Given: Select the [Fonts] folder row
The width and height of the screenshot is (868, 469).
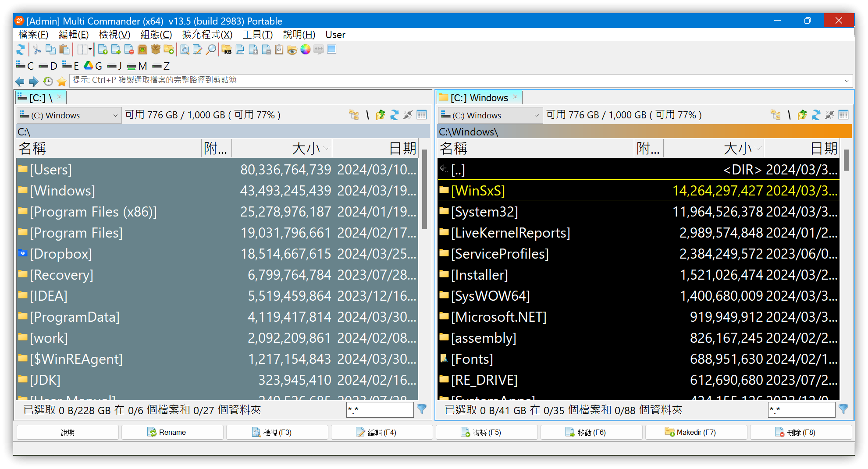Looking at the screenshot, I should click(639, 359).
